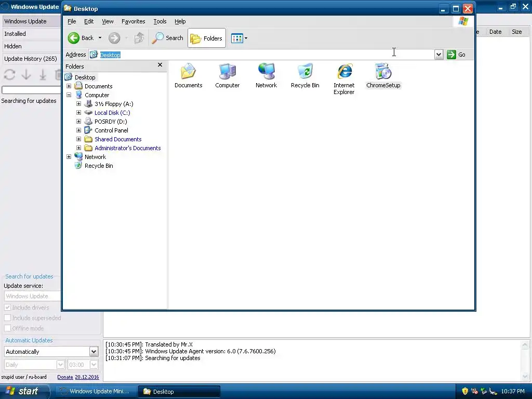Switch to Hidden tab in Windows Update

coord(32,46)
